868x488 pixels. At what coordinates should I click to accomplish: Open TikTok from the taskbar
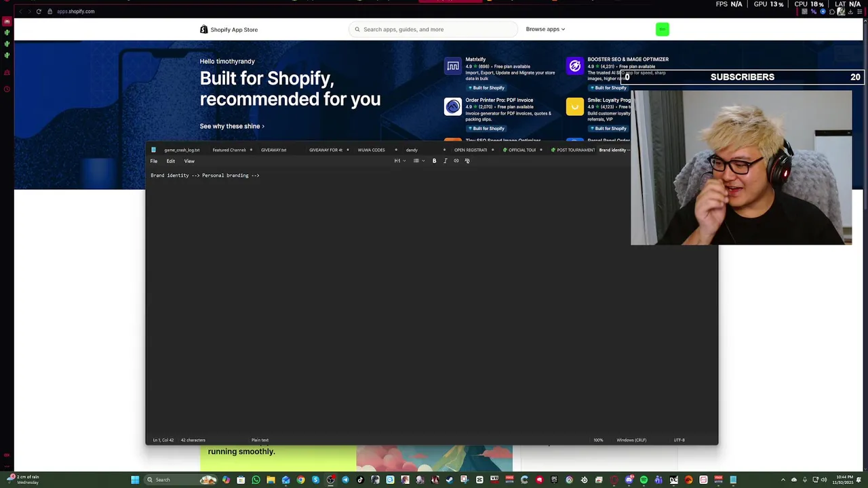[x=360, y=480]
